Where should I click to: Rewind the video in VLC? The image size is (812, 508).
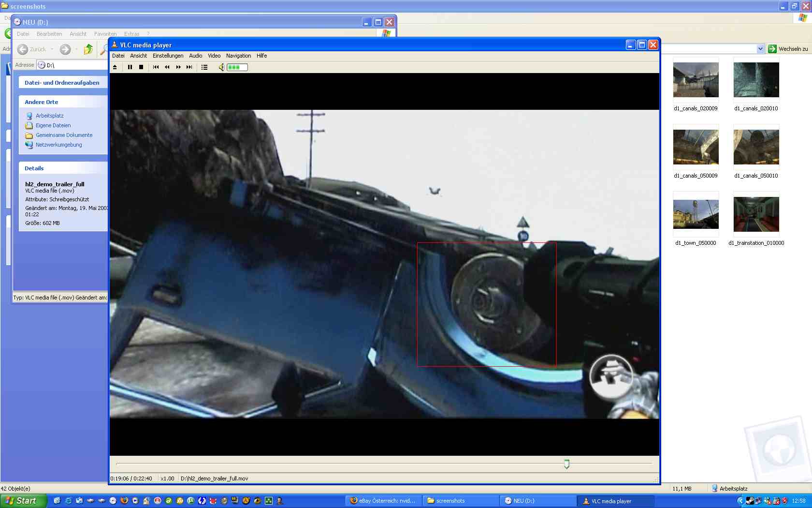click(167, 67)
